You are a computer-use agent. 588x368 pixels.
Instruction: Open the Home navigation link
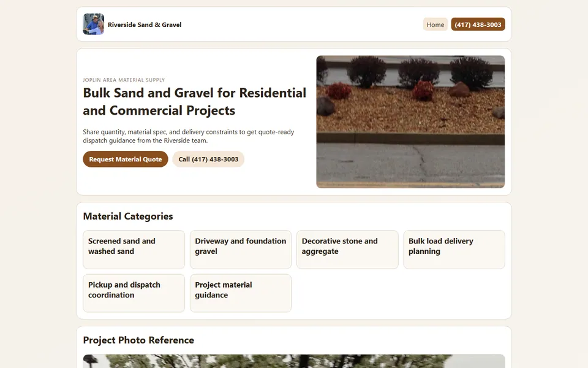pos(435,25)
